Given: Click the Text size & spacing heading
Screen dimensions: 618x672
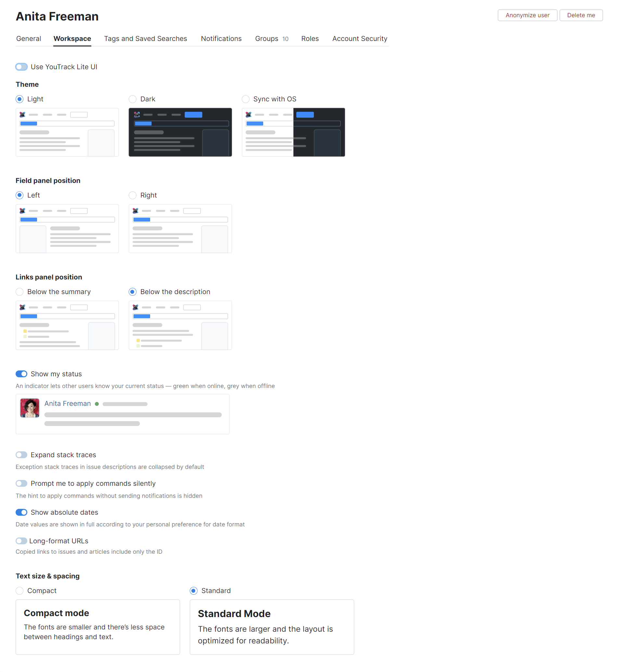Looking at the screenshot, I should pyautogui.click(x=47, y=576).
